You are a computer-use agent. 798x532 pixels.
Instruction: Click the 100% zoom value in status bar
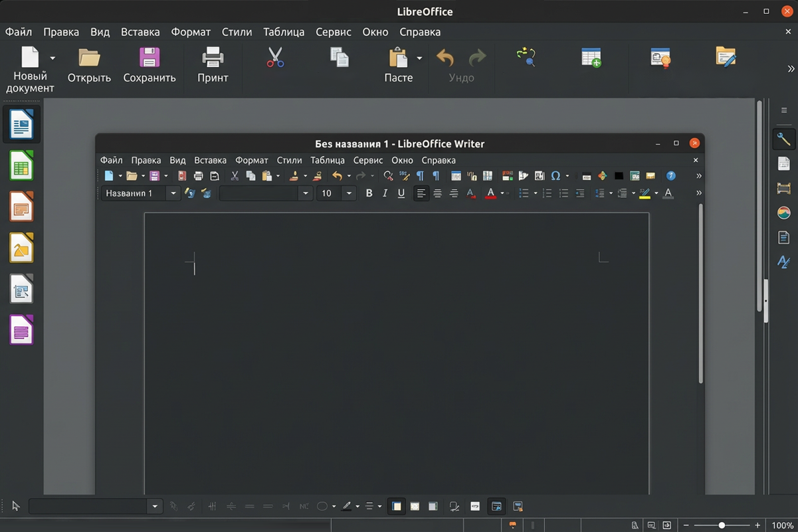pos(783,525)
